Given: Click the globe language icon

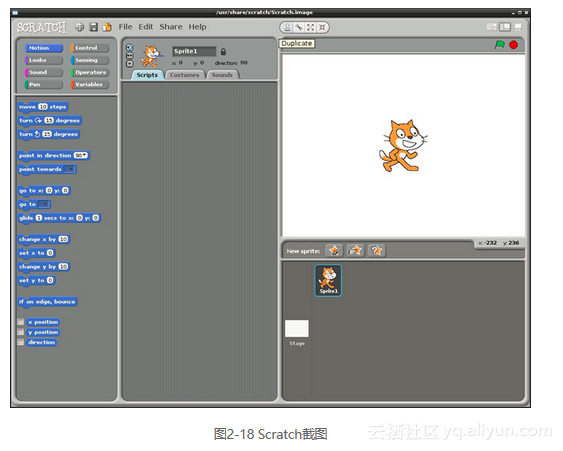Looking at the screenshot, I should [79, 27].
